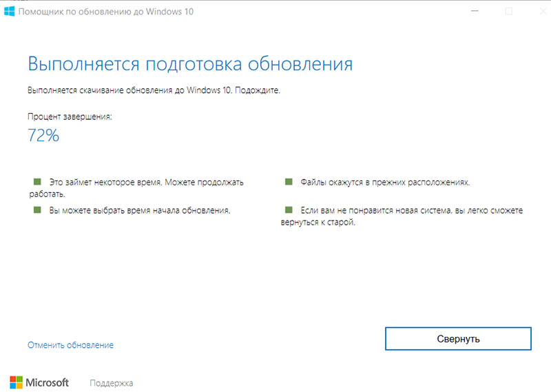Open the Поддержка link in footer

click(112, 383)
